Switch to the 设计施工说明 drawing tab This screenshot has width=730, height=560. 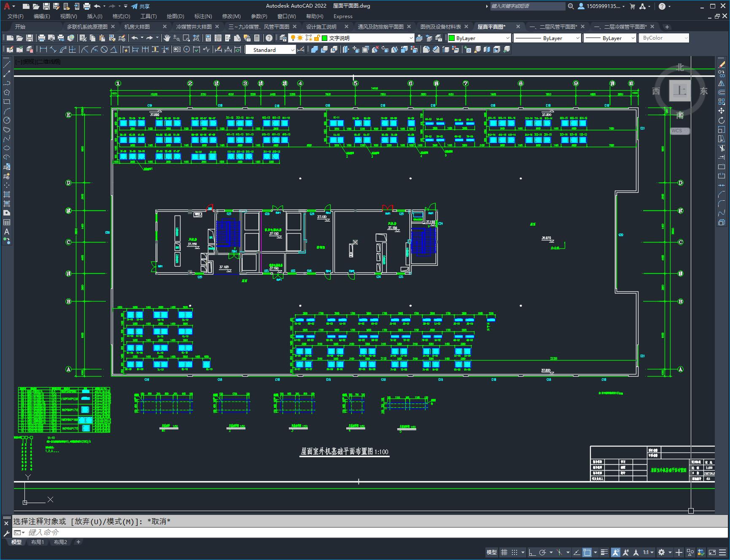[321, 27]
